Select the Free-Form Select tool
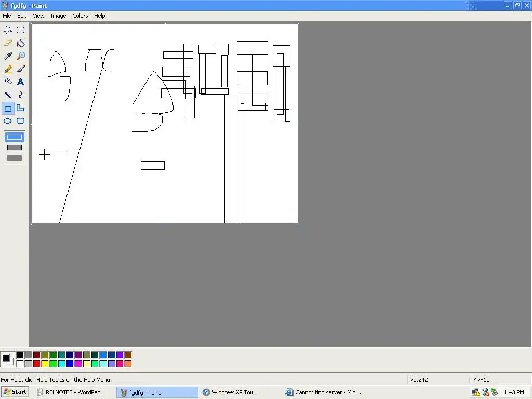Screen dimensions: 532x399 (x=8, y=30)
